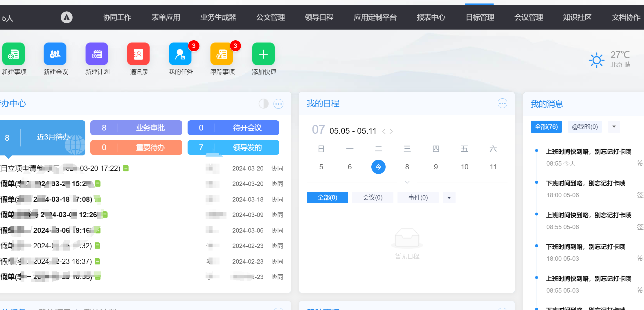Open 表单应用 menu
This screenshot has height=310, width=644.
point(166,17)
